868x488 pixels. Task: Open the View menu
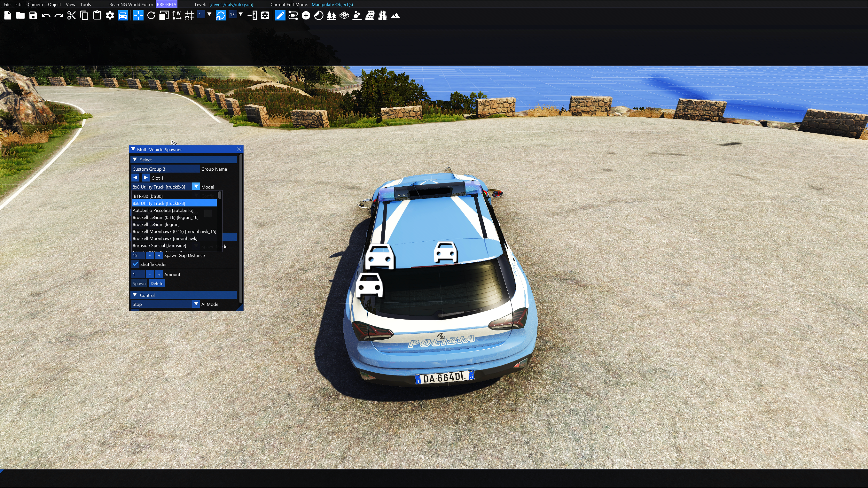coord(70,4)
